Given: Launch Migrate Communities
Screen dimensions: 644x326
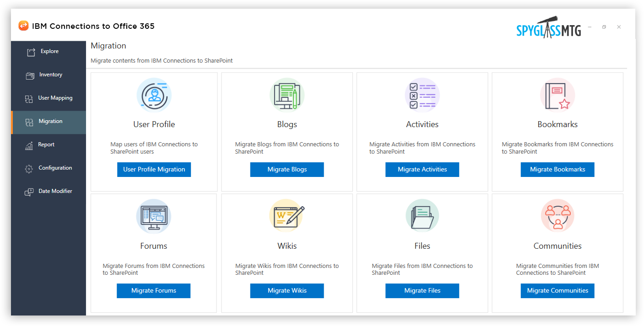Looking at the screenshot, I should click(557, 290).
